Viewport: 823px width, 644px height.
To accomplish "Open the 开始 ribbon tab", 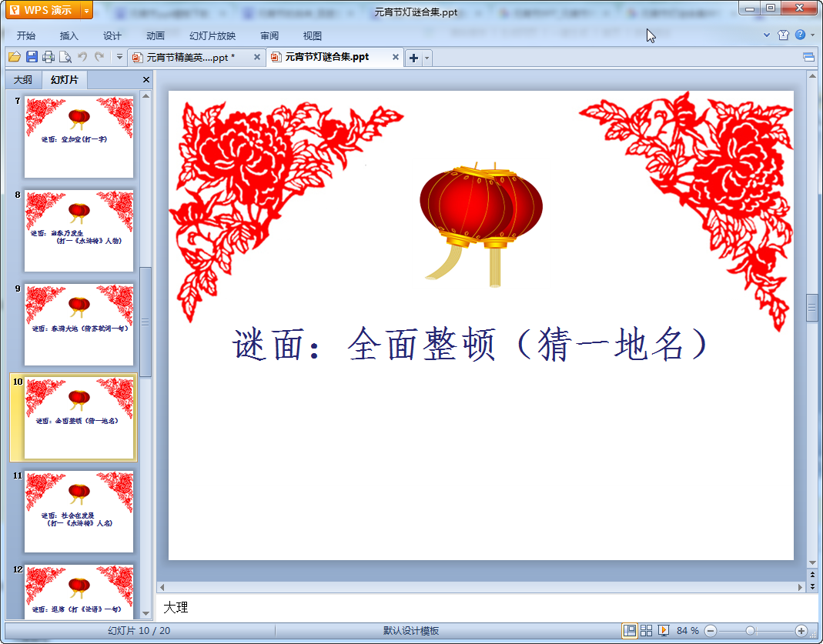I will tap(25, 35).
